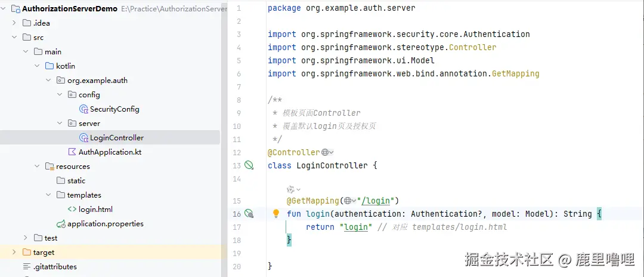The height and width of the screenshot is (277, 644).
Task: Click the test folder icon
Action: (x=38, y=238)
